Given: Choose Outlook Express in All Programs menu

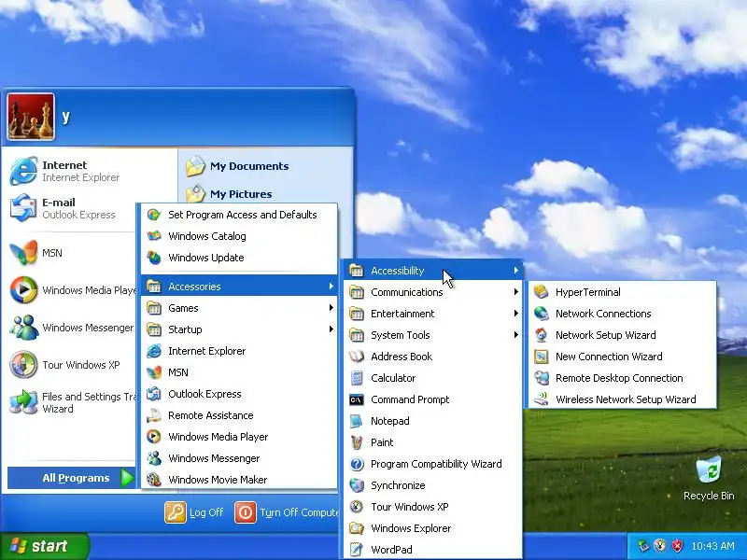Looking at the screenshot, I should click(239, 394).
